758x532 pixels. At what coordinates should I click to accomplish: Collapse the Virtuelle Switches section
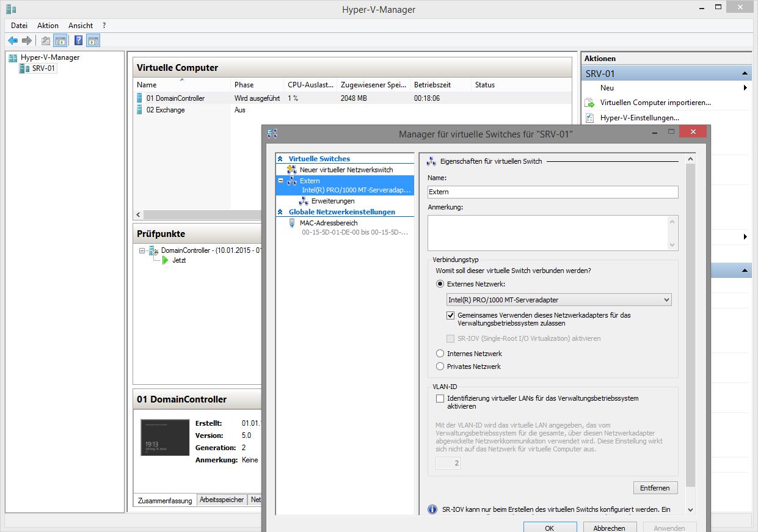pos(280,159)
